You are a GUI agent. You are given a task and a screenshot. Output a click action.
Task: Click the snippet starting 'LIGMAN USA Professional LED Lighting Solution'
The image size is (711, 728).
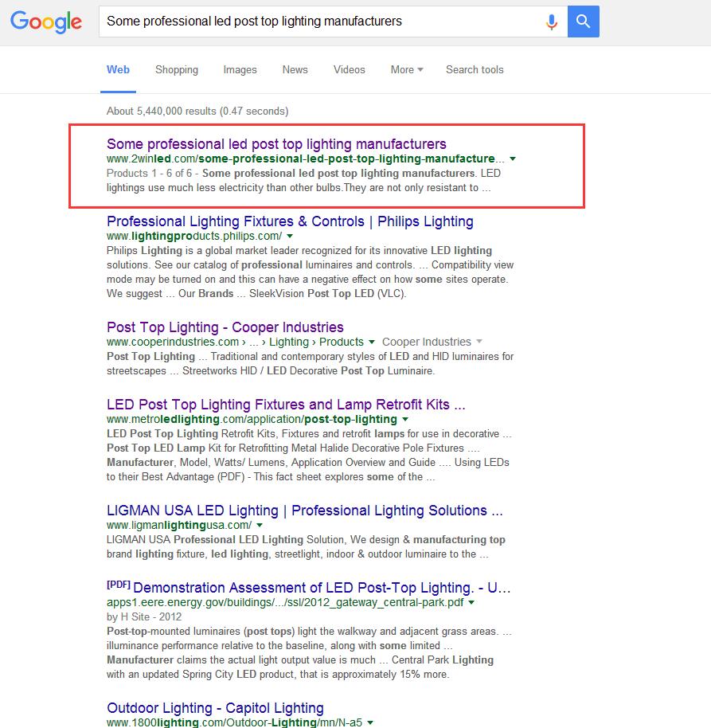click(306, 546)
